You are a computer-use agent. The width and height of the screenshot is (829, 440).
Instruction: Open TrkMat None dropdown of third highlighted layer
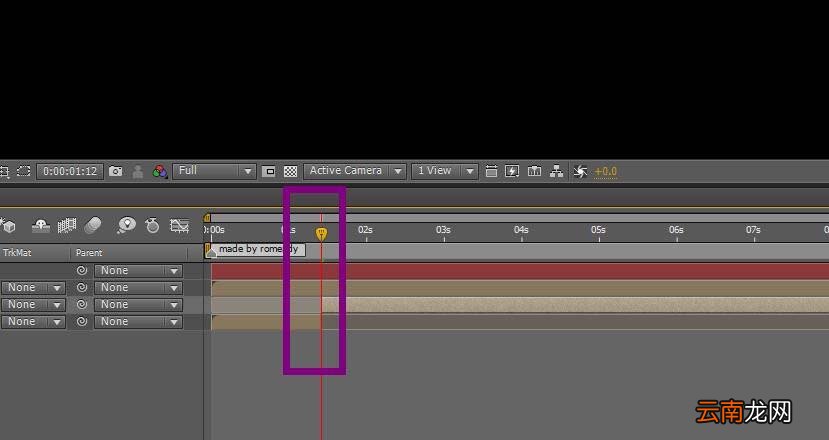(x=33, y=305)
